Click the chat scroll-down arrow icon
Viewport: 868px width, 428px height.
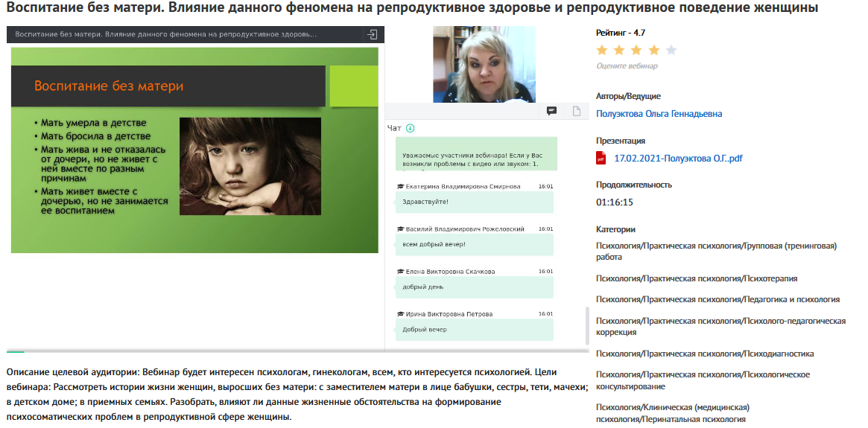click(410, 128)
